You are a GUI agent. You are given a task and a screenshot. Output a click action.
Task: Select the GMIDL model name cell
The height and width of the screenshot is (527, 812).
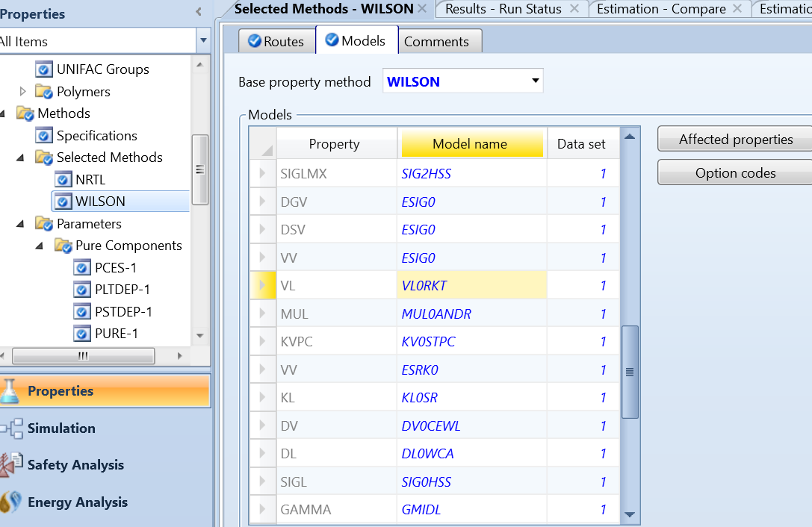point(472,509)
